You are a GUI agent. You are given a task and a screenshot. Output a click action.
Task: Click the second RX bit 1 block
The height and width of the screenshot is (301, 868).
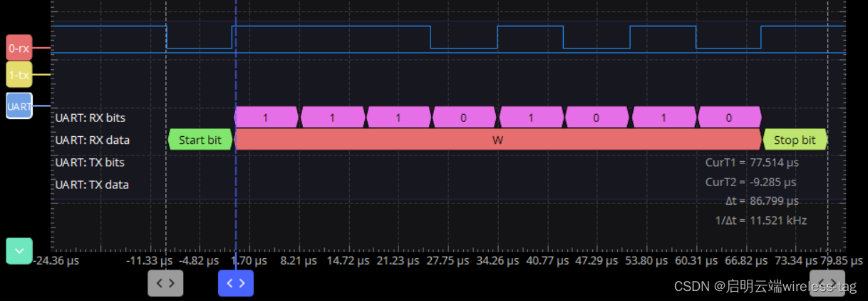tap(332, 118)
